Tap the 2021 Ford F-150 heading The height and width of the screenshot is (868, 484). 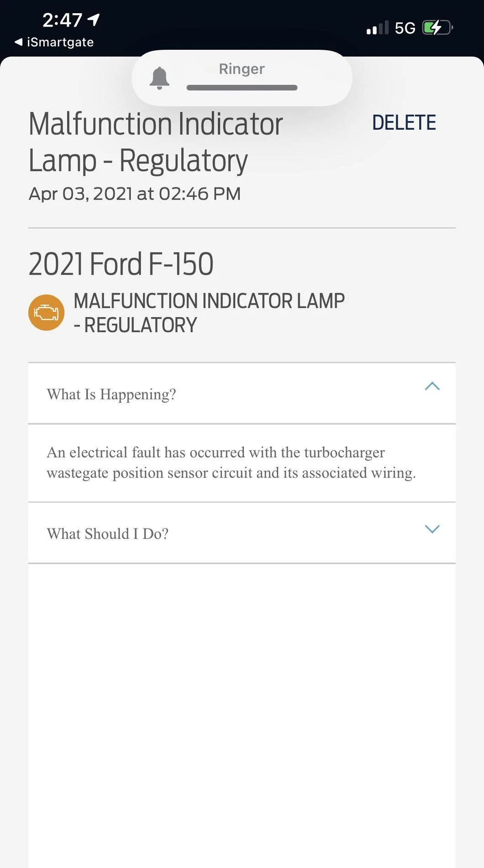click(x=121, y=264)
